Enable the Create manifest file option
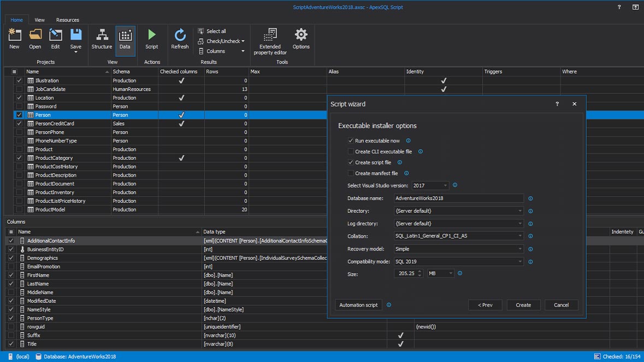This screenshot has width=644, height=362. (x=351, y=173)
